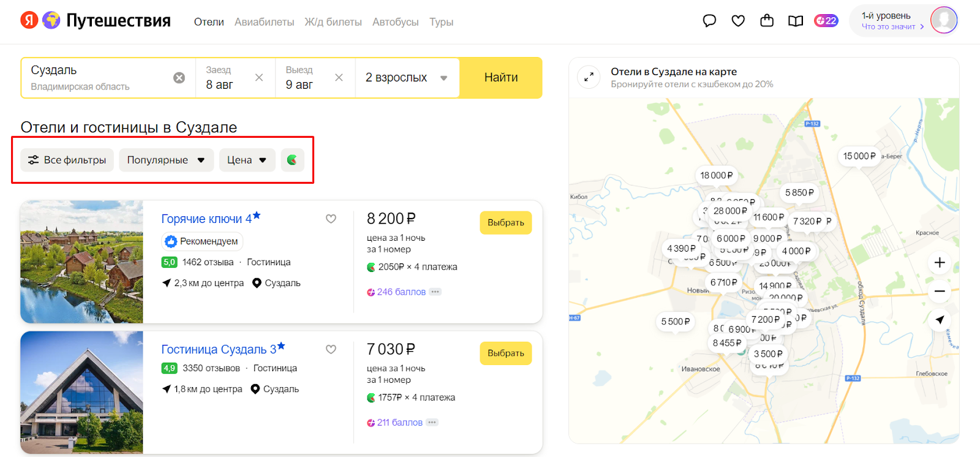Zoom in on the map
This screenshot has width=980, height=457.
(x=940, y=263)
